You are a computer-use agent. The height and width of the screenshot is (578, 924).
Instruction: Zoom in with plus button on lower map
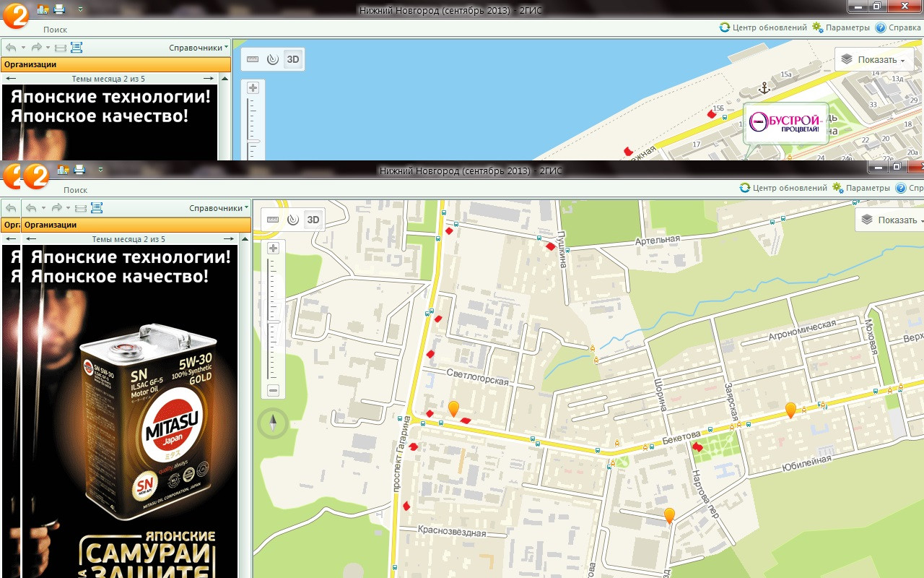tap(273, 249)
